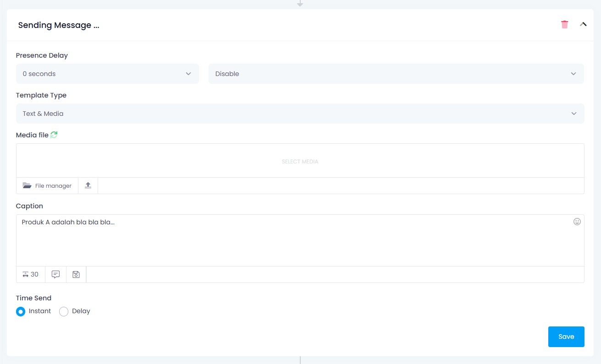
Task: Open the caption template comment icon
Action: [55, 275]
